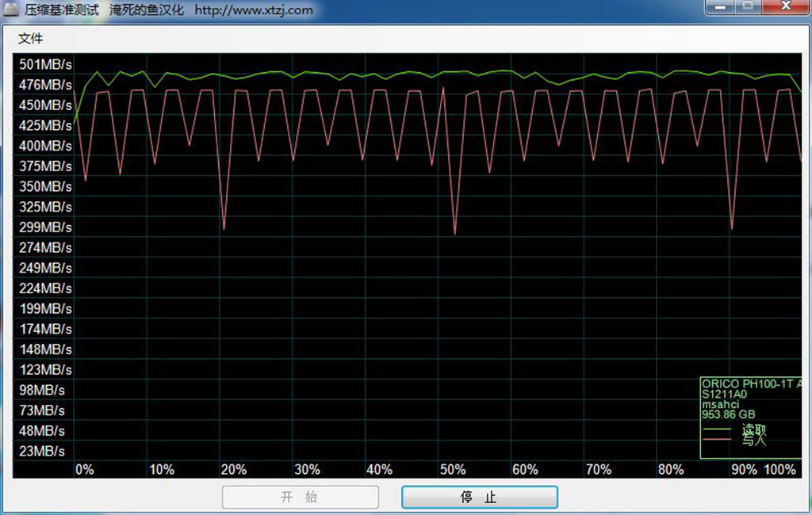Image resolution: width=812 pixels, height=515 pixels.
Task: Click the 20% axis label
Action: (234, 470)
